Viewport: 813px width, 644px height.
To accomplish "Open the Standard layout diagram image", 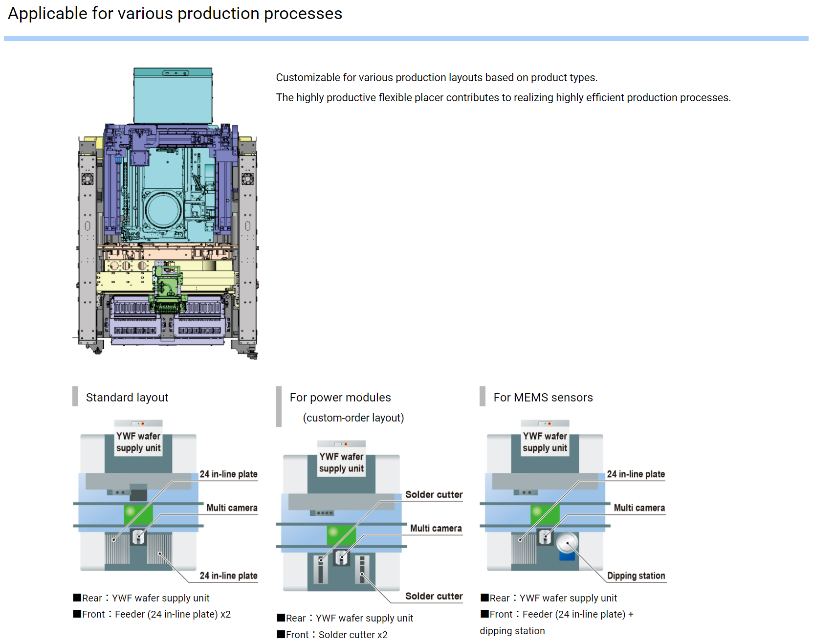I will (x=166, y=501).
